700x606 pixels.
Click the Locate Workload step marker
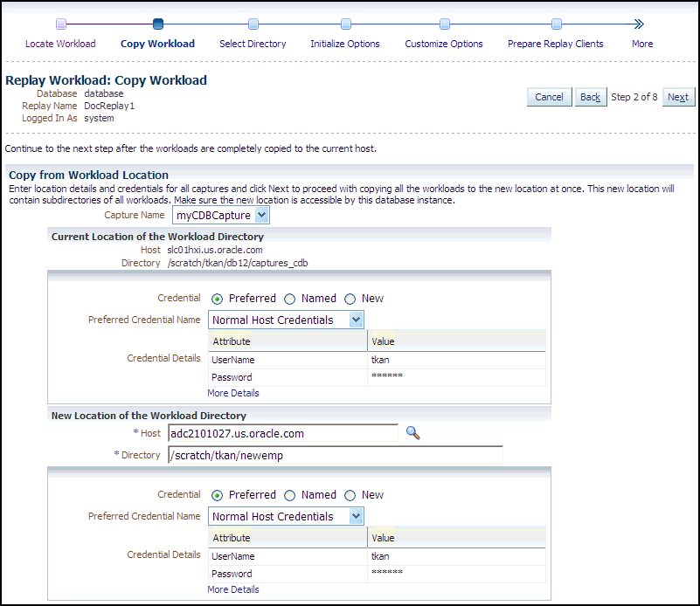[61, 24]
